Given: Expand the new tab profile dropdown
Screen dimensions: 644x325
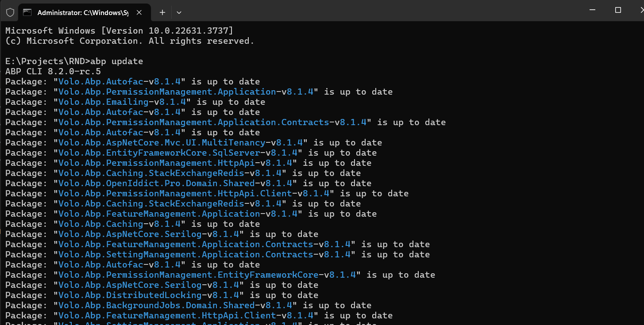Looking at the screenshot, I should (179, 12).
